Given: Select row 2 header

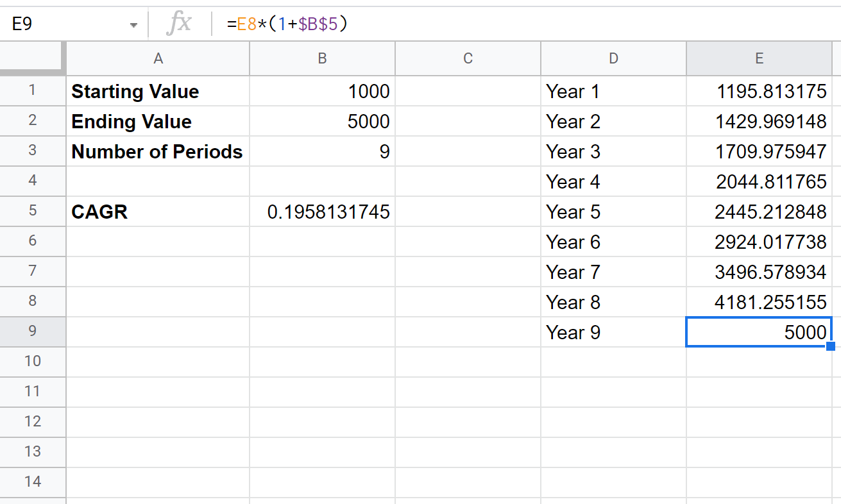Looking at the screenshot, I should (33, 121).
